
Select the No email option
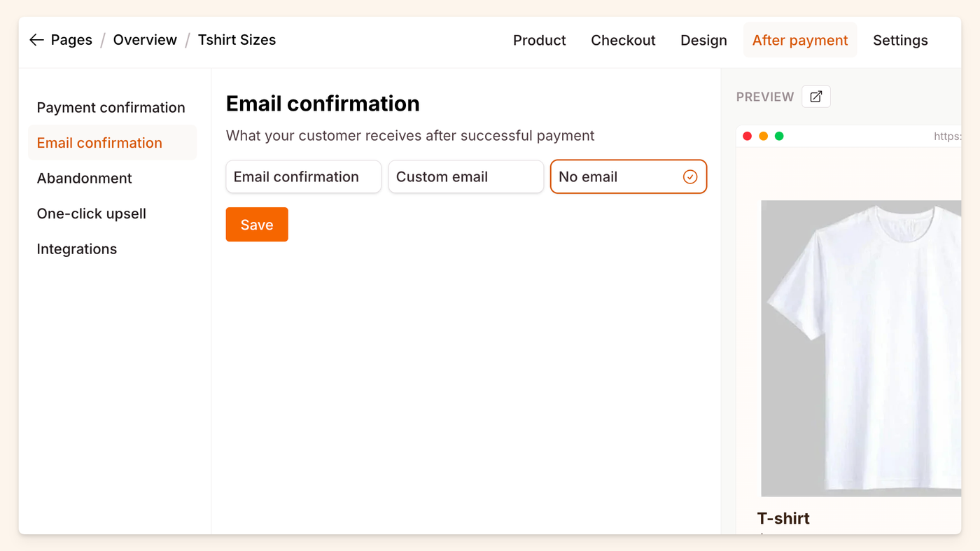(x=628, y=176)
